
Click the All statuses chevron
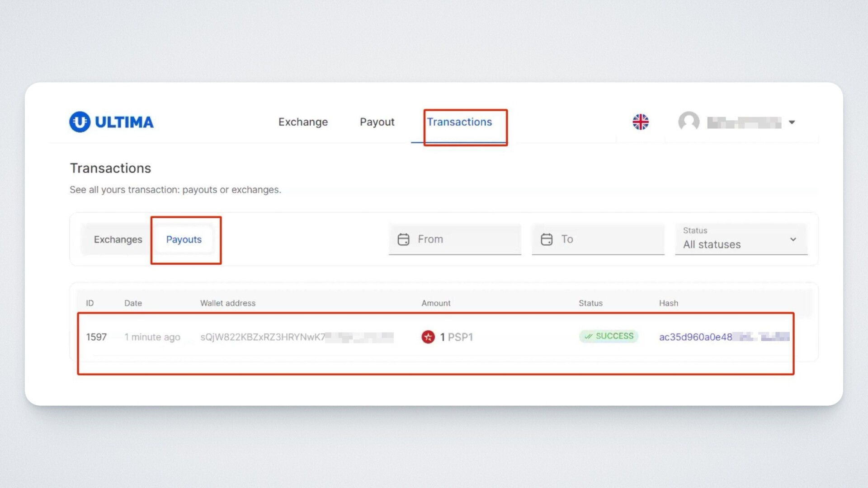pyautogui.click(x=793, y=239)
